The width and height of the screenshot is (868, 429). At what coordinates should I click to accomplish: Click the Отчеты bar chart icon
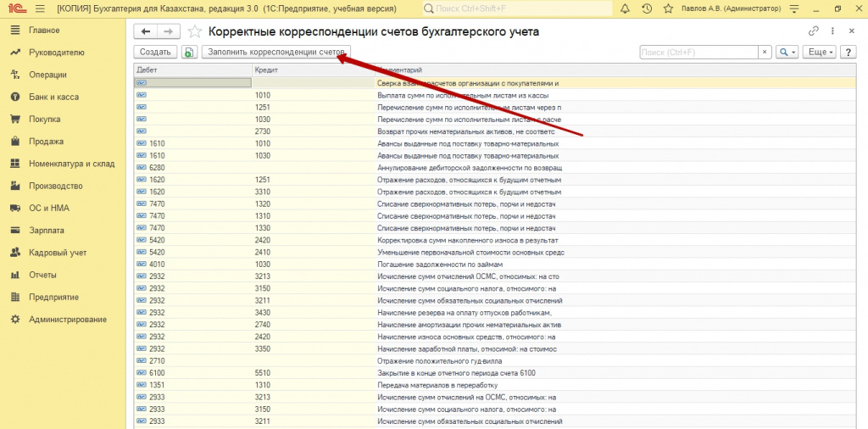point(15,275)
